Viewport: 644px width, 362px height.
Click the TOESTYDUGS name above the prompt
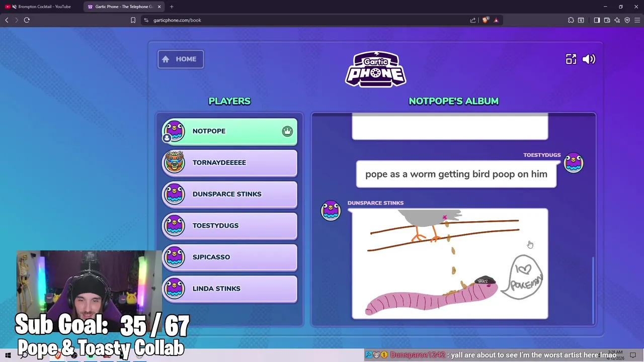[x=542, y=155]
